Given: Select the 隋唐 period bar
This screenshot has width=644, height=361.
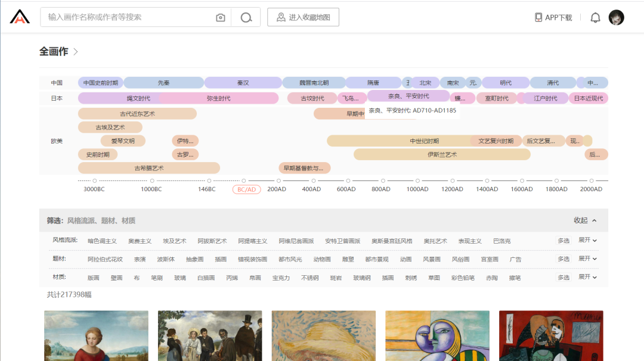Looking at the screenshot, I should click(x=373, y=83).
